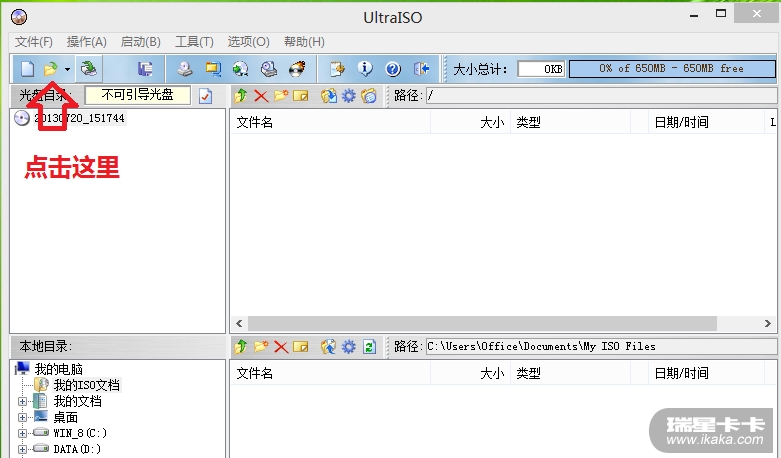The height and width of the screenshot is (458, 781).
Task: Sort the local pane by the 日期/时间 column
Action: coord(706,373)
